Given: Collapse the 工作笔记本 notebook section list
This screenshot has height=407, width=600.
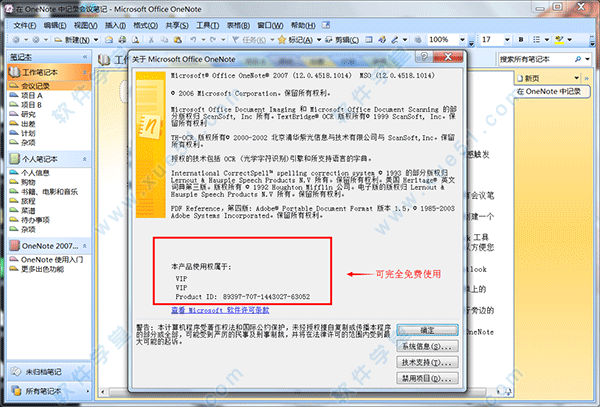Looking at the screenshot, I should (x=85, y=72).
